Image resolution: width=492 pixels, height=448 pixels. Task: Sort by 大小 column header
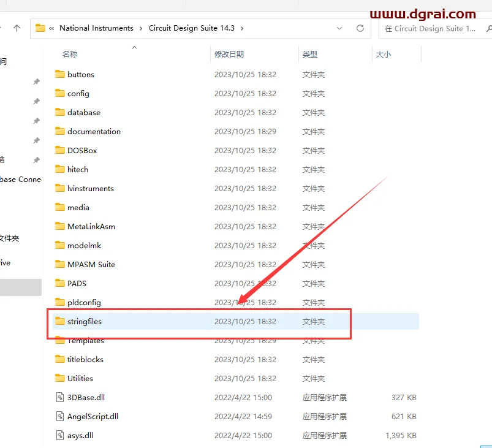[384, 54]
